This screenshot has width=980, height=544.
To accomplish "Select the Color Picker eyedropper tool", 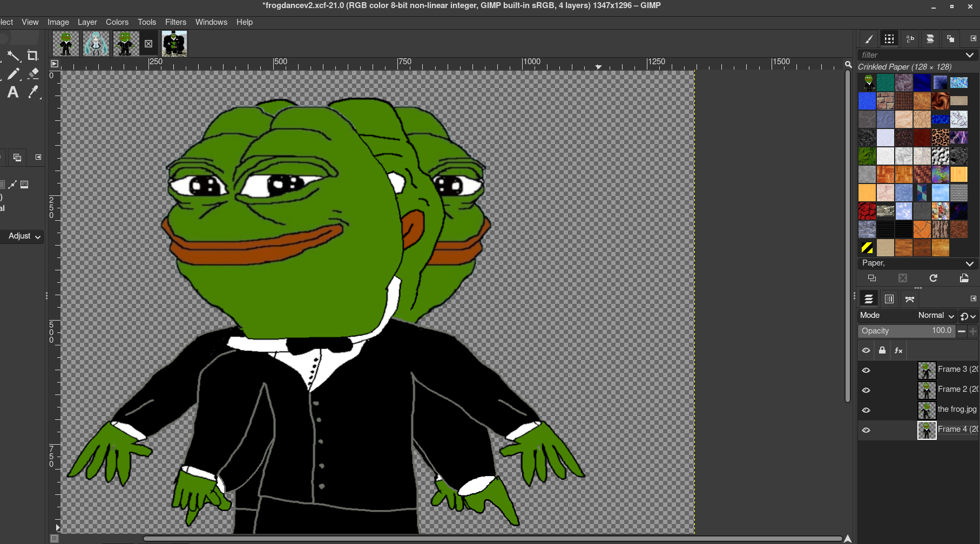I will 33,92.
